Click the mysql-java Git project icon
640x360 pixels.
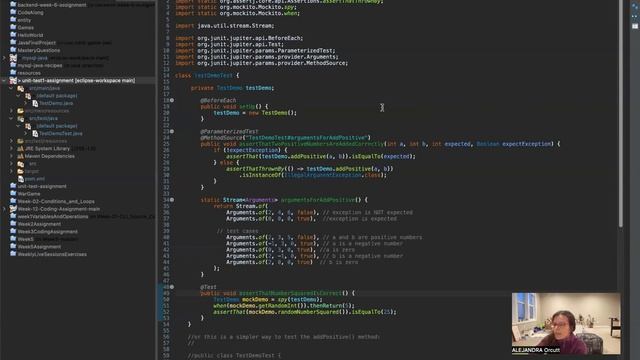click(x=13, y=58)
